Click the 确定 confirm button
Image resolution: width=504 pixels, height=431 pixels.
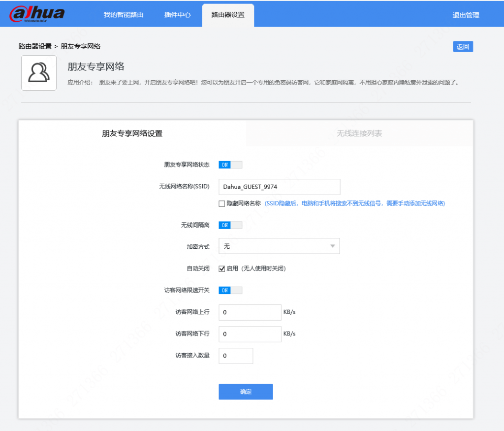tap(246, 392)
